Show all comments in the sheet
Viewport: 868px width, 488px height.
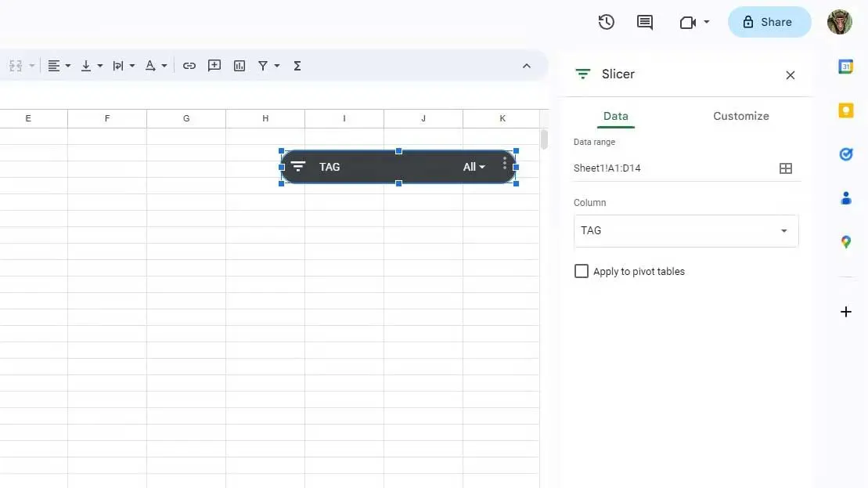[644, 22]
